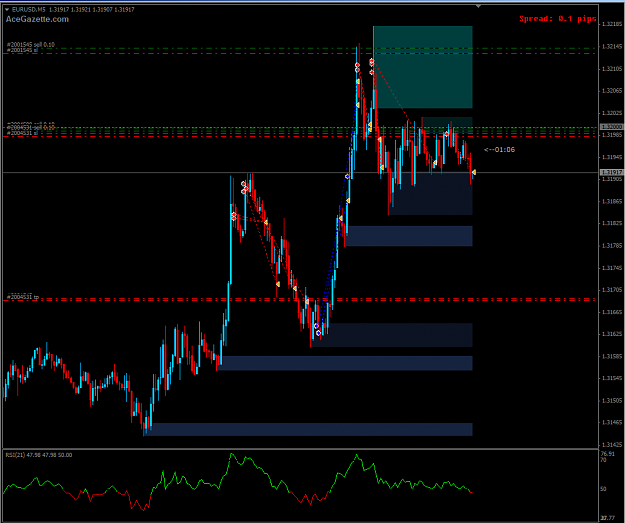This screenshot has height=523, width=625.
Task: Click the 1.31705 price scale value
Action: [611, 290]
